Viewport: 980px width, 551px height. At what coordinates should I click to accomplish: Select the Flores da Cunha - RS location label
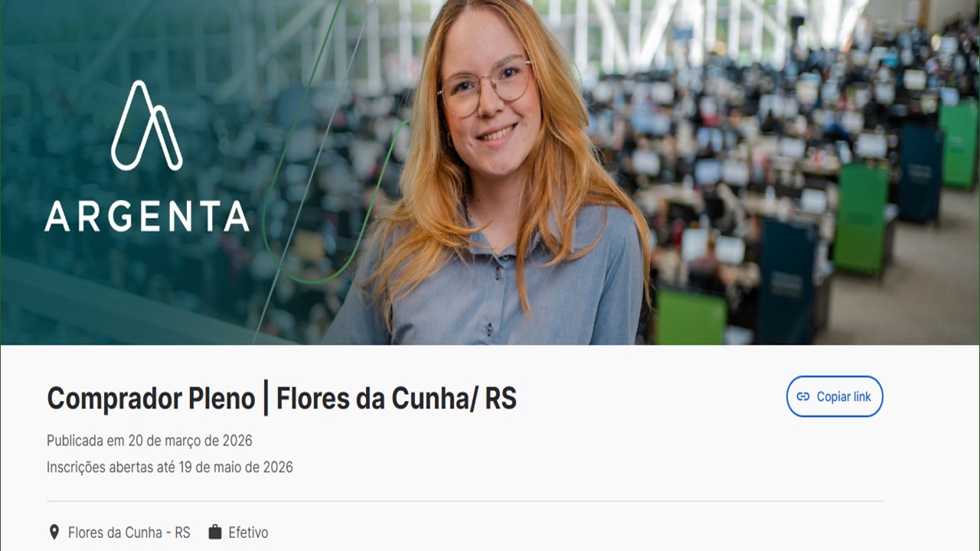click(129, 532)
